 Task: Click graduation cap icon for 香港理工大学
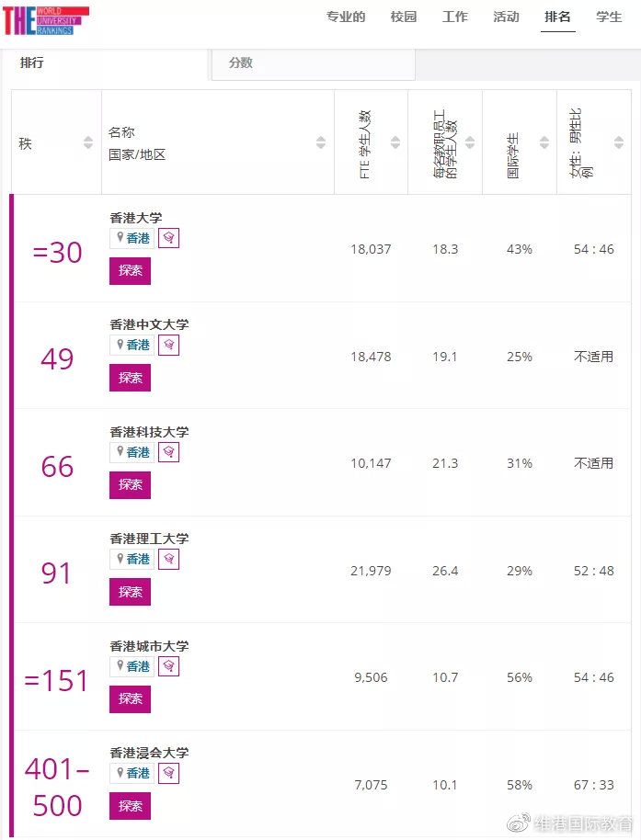tap(169, 560)
